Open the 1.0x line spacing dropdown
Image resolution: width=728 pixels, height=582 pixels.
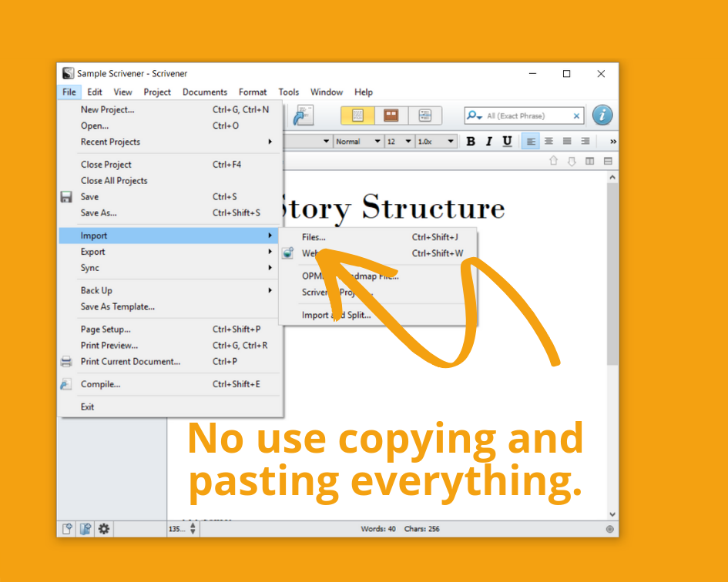tap(435, 141)
